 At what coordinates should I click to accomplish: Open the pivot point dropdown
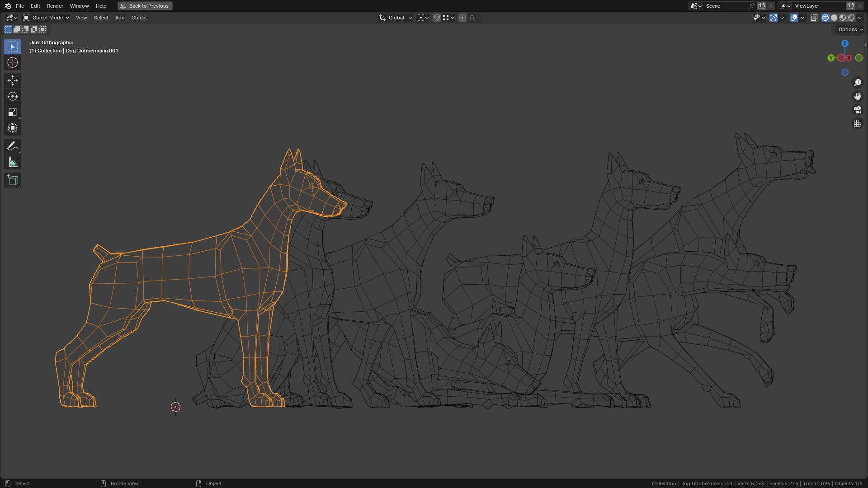(423, 18)
